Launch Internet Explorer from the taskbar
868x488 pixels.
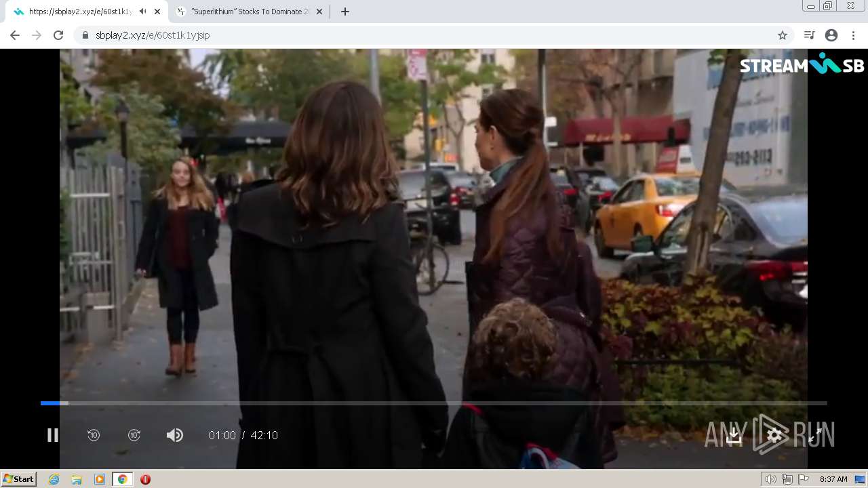[x=54, y=479]
